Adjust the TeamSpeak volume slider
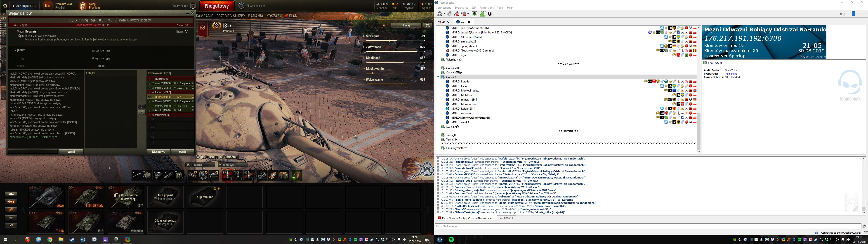The height and width of the screenshot is (244, 868). [x=854, y=14]
